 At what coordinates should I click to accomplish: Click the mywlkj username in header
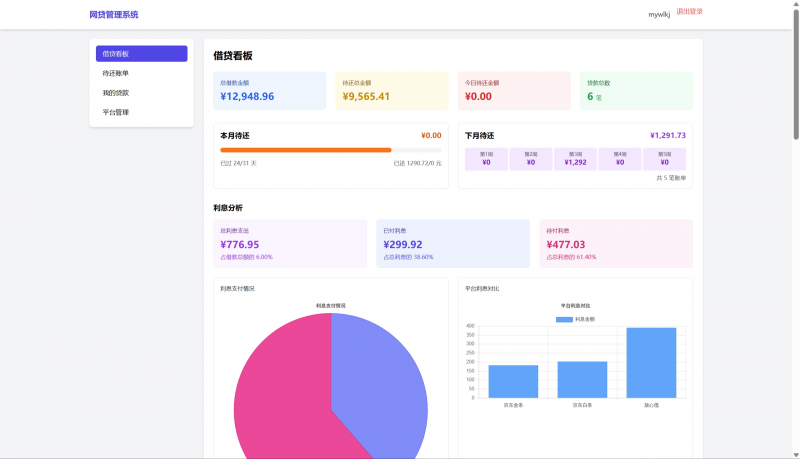(x=659, y=15)
